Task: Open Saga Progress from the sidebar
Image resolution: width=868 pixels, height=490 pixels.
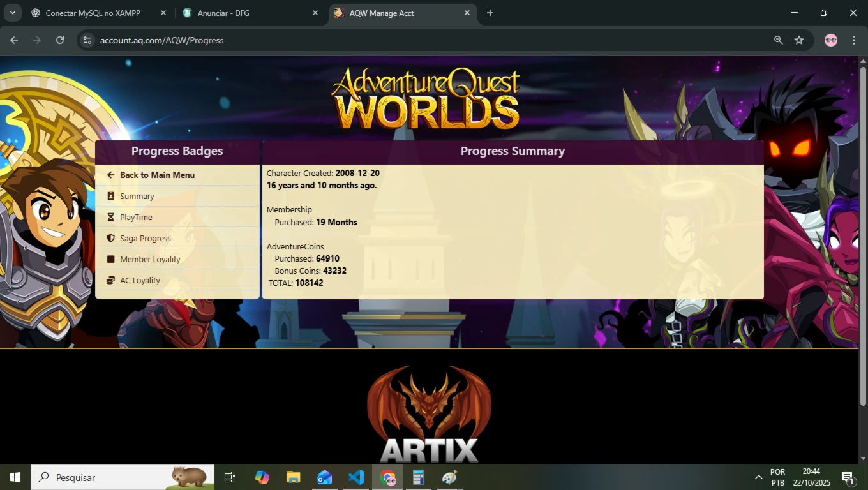Action: point(145,239)
